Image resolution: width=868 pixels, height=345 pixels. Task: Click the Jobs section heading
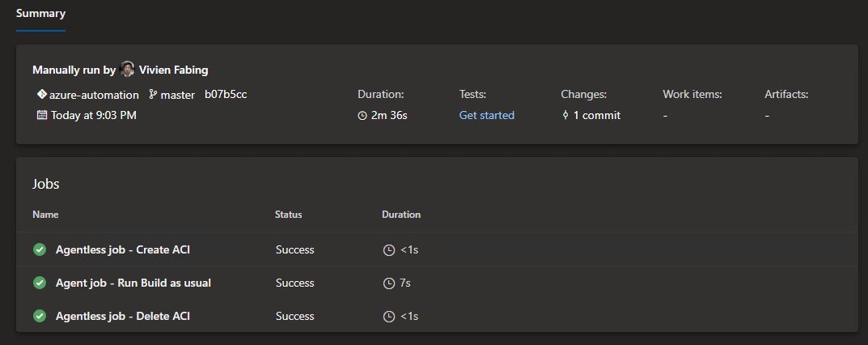click(x=46, y=184)
